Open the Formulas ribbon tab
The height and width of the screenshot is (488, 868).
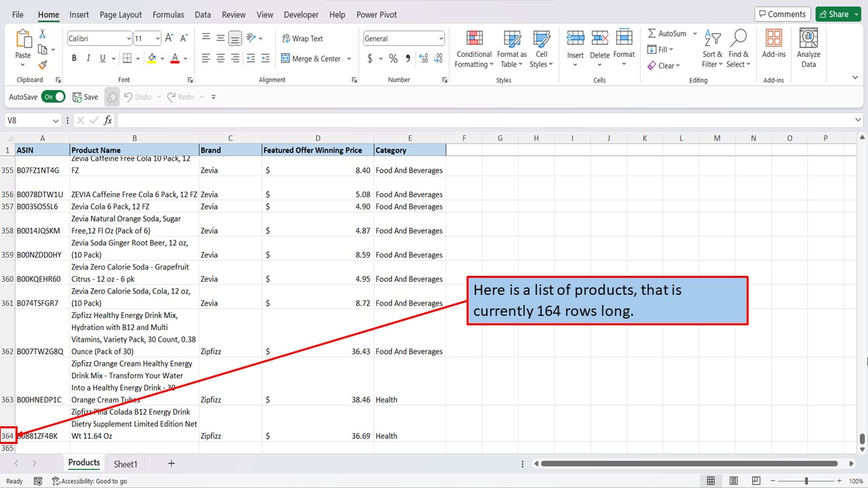[x=168, y=14]
